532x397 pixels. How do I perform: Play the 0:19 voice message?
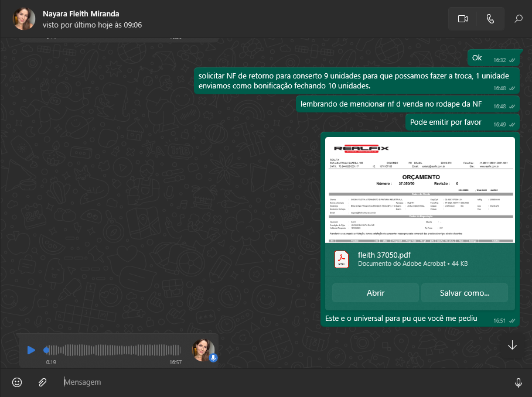pos(31,350)
